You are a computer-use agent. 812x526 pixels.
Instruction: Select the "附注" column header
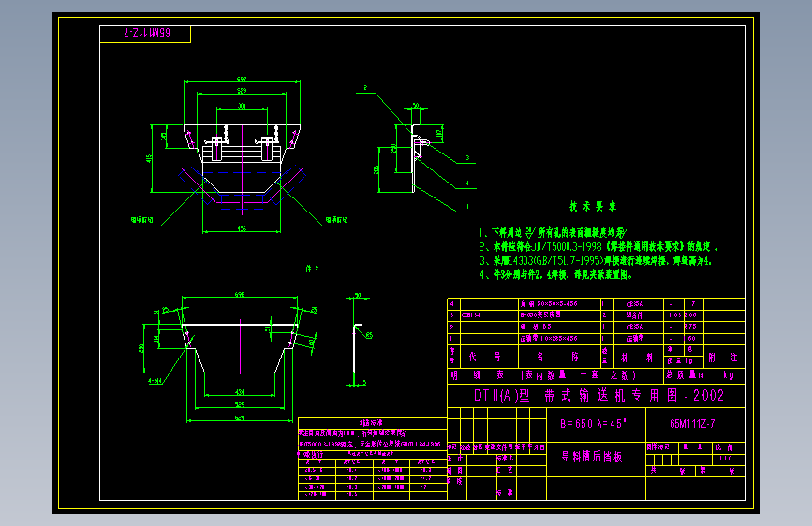coord(723,358)
